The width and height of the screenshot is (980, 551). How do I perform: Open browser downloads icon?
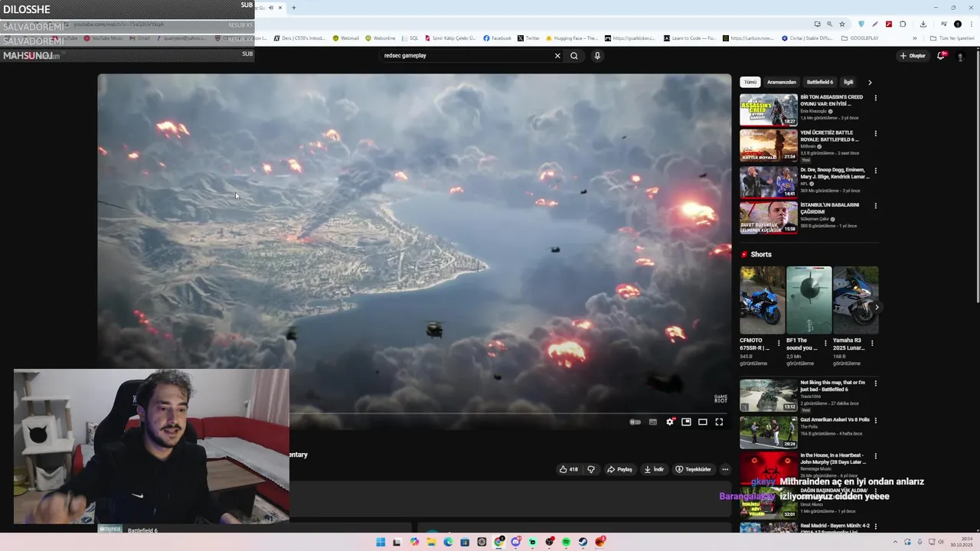[x=923, y=24]
